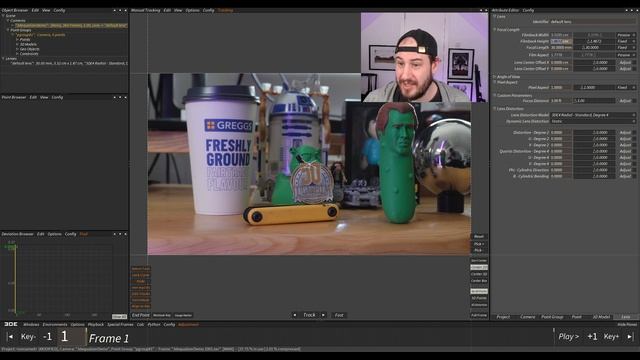This screenshot has height=360, width=640.
Task: Switch to the Camera tab
Action: point(527,317)
